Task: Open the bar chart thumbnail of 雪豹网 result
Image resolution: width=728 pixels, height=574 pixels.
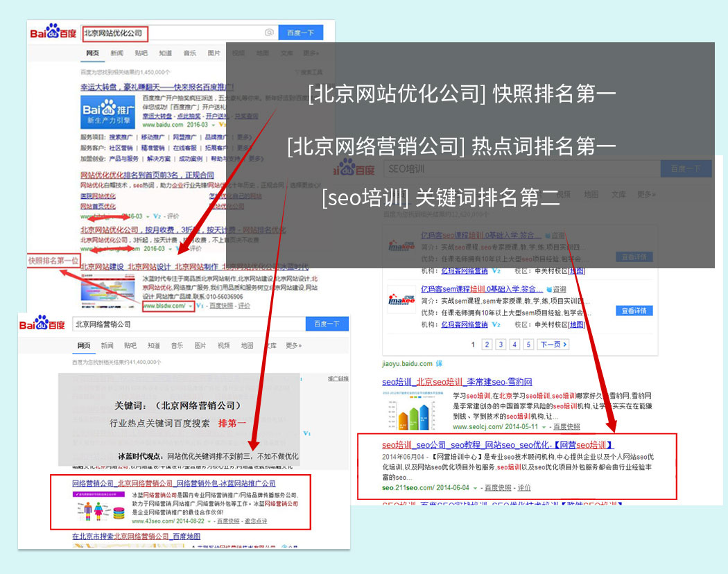Action: [x=414, y=411]
